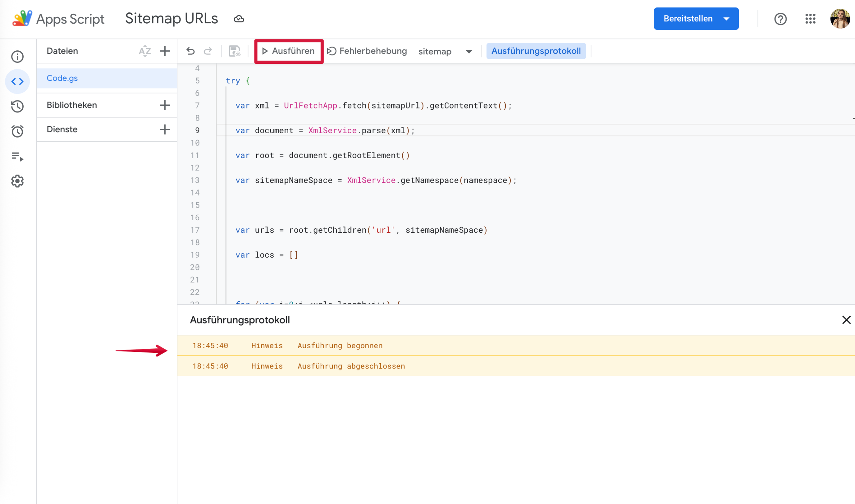This screenshot has height=504, width=855.
Task: Click the Ausführungsprotokoll panel heading
Action: coord(239,320)
